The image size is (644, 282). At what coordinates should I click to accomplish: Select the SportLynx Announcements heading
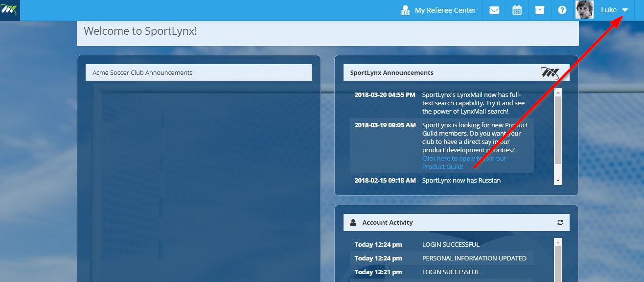click(x=391, y=72)
